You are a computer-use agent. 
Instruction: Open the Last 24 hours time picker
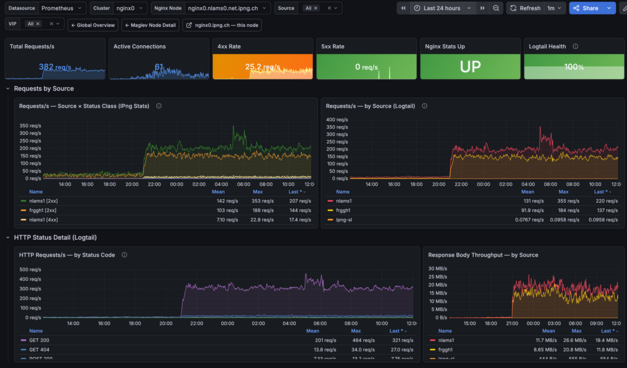pyautogui.click(x=443, y=8)
